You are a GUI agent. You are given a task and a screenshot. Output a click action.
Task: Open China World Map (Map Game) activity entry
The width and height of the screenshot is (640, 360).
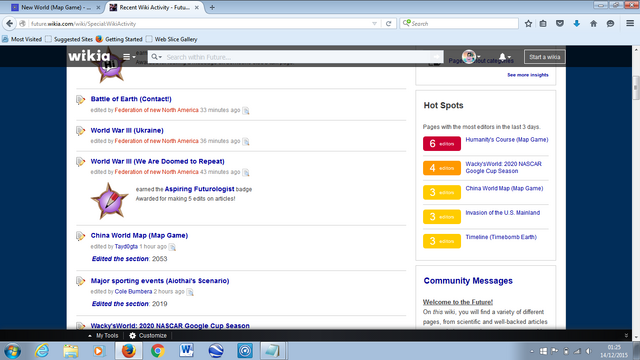[139, 235]
